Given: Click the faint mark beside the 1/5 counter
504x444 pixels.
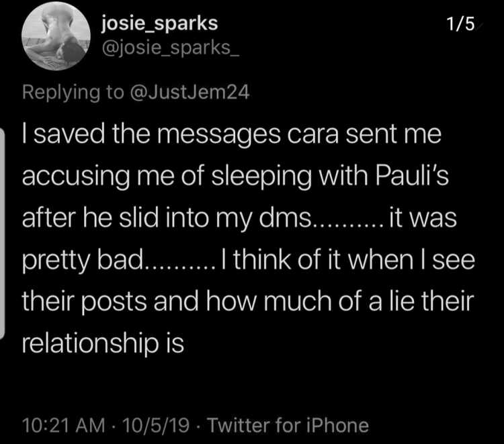Looking at the screenshot, I should 480,26.
